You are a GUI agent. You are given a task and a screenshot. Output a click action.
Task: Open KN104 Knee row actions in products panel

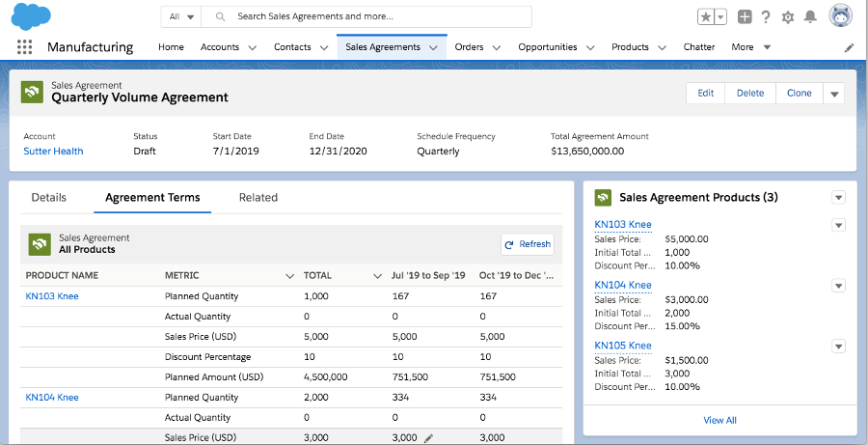839,286
